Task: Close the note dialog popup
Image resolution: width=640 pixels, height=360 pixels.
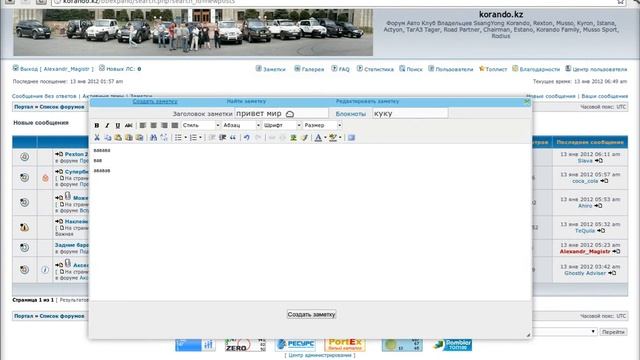Action: [527, 102]
